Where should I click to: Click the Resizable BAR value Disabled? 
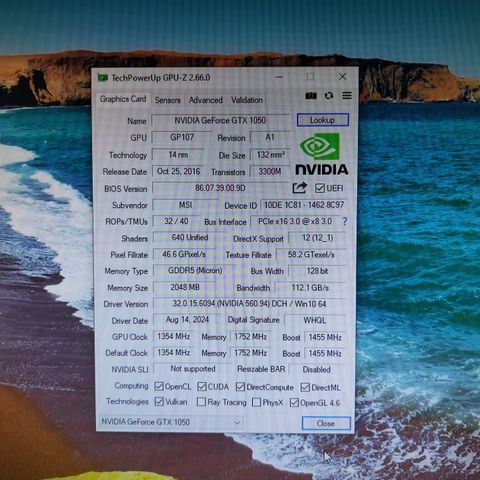click(x=317, y=369)
